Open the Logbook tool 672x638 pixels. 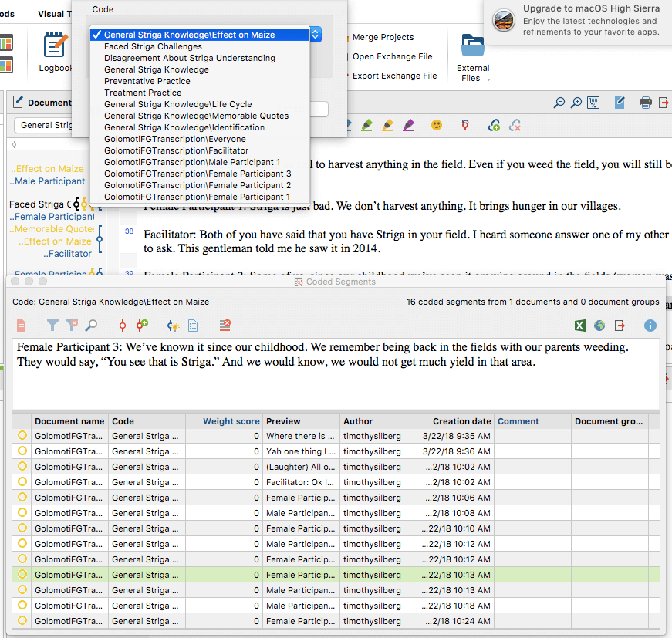pos(54,52)
